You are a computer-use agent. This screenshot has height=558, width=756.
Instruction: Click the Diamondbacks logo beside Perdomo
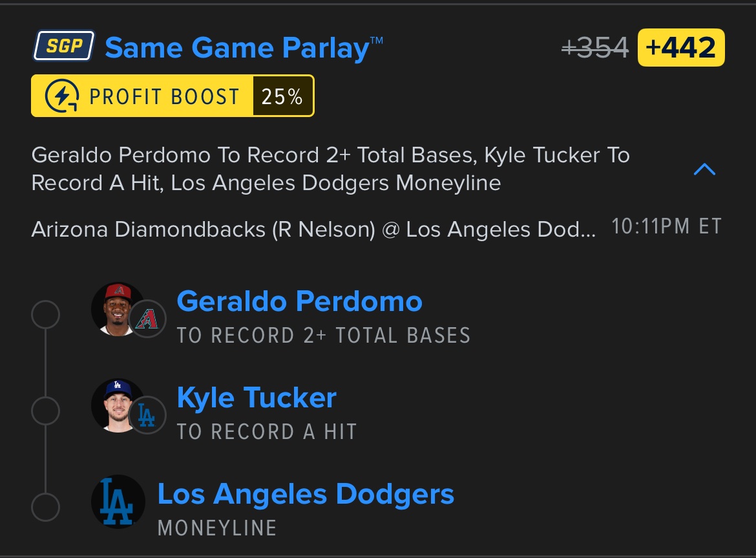147,319
